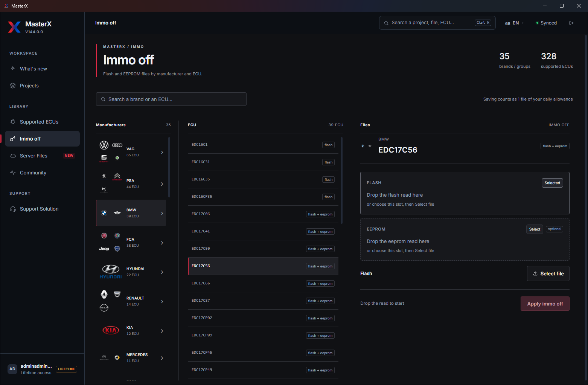
Task: Click Ctrl K shortcut badge
Action: point(483,23)
